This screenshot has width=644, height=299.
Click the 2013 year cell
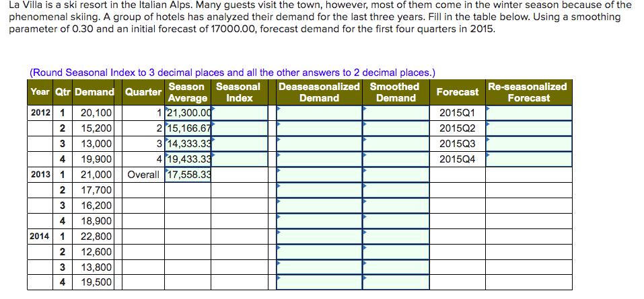40,175
